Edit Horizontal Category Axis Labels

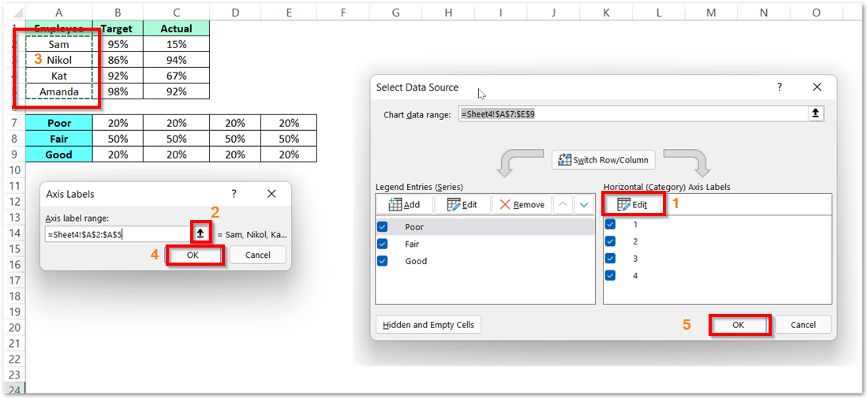click(x=632, y=204)
